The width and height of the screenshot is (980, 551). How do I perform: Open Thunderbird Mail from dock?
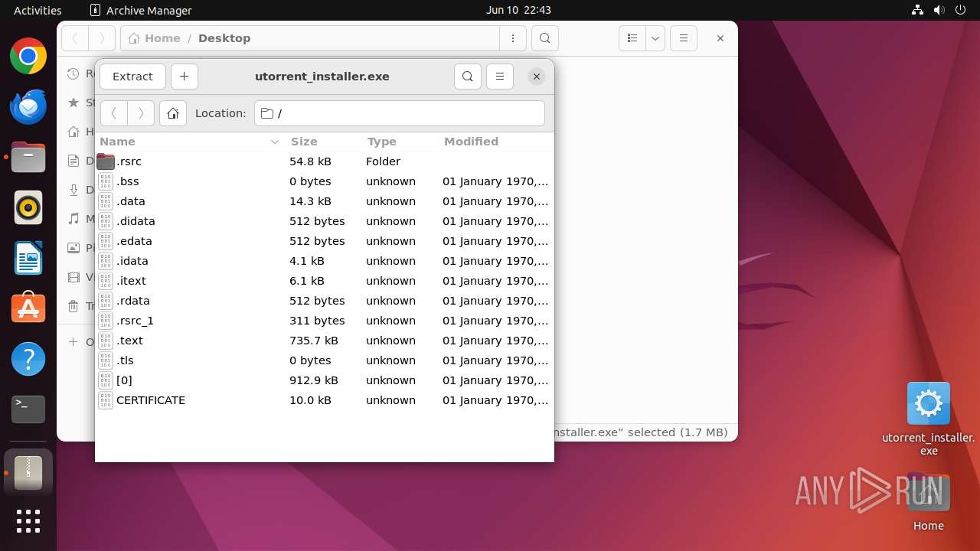coord(28,107)
